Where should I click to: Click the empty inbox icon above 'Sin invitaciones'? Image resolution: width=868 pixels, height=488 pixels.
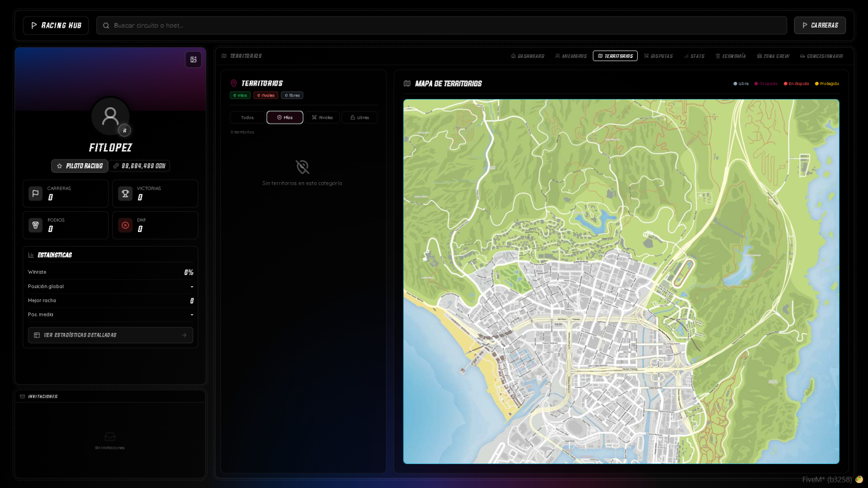point(110,436)
